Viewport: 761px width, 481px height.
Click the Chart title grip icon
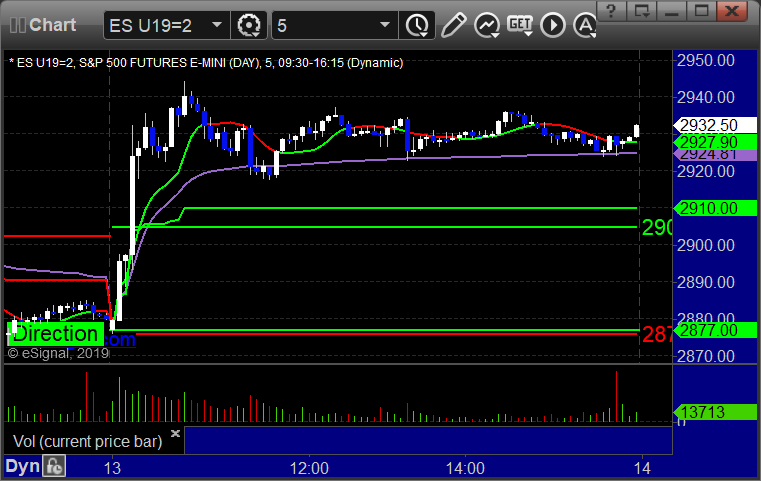pyautogui.click(x=17, y=25)
